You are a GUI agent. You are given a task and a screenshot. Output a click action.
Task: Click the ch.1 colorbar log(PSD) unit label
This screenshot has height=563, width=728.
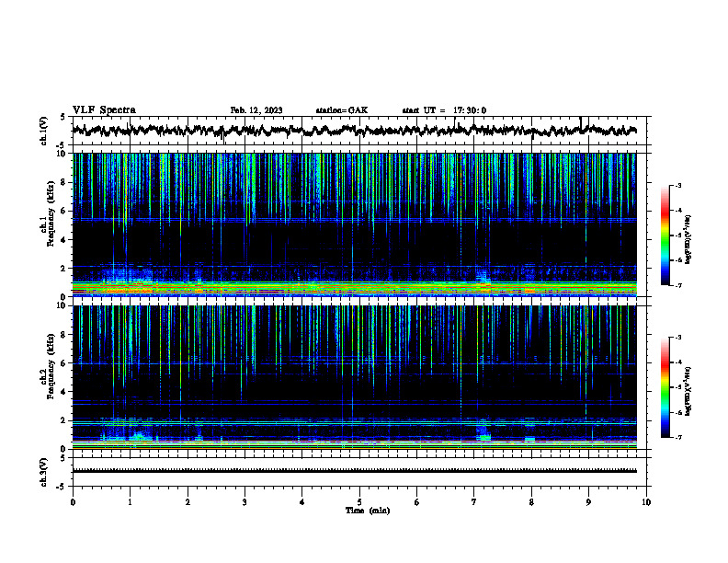point(688,239)
